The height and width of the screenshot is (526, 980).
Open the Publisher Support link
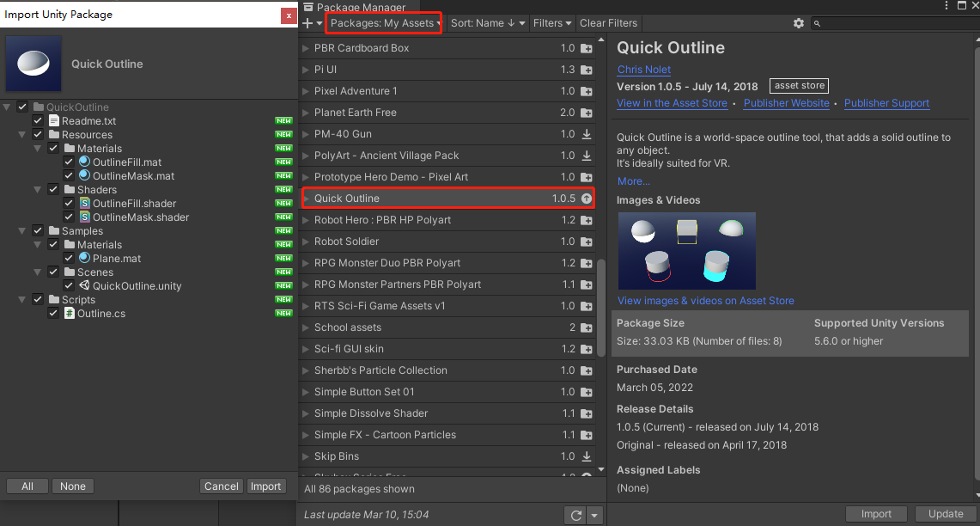886,103
